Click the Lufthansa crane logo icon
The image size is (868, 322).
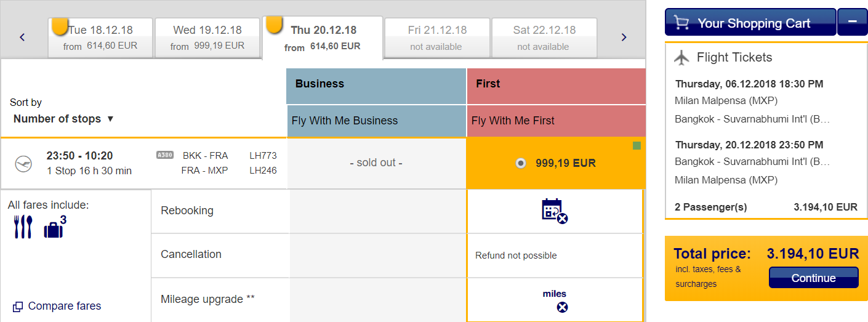(23, 163)
